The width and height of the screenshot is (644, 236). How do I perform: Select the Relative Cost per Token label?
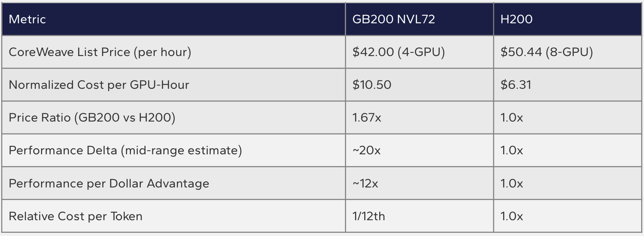75,216
